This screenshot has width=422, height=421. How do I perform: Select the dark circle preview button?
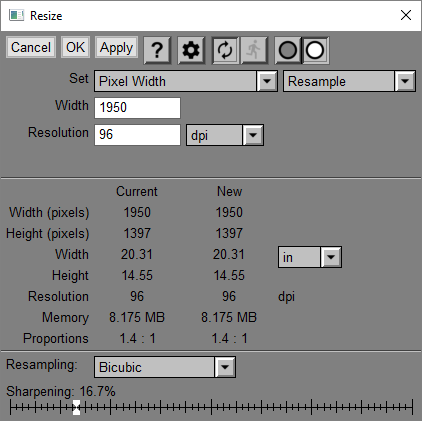(x=288, y=50)
